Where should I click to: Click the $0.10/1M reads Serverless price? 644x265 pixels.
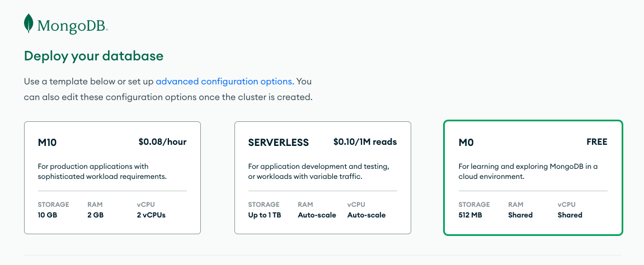[365, 142]
